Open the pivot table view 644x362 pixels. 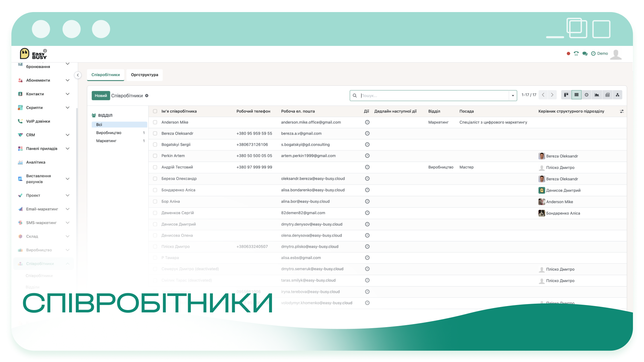point(607,95)
